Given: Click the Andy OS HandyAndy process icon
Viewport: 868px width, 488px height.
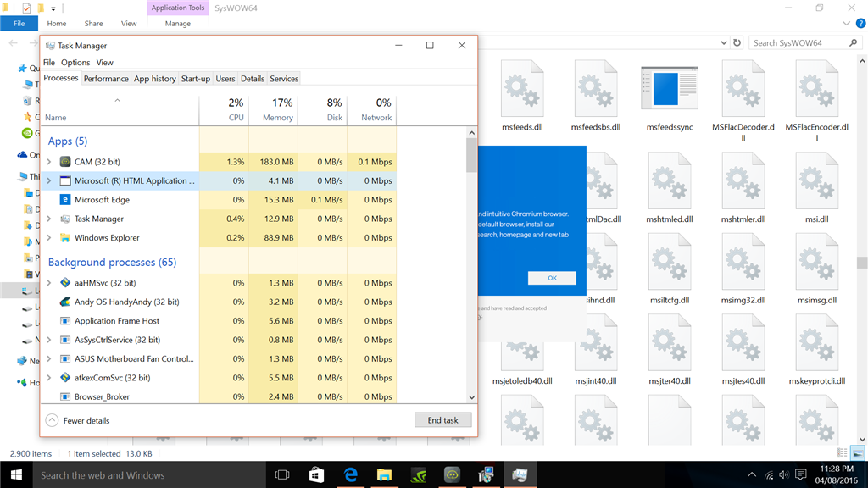Looking at the screenshot, I should click(x=65, y=302).
